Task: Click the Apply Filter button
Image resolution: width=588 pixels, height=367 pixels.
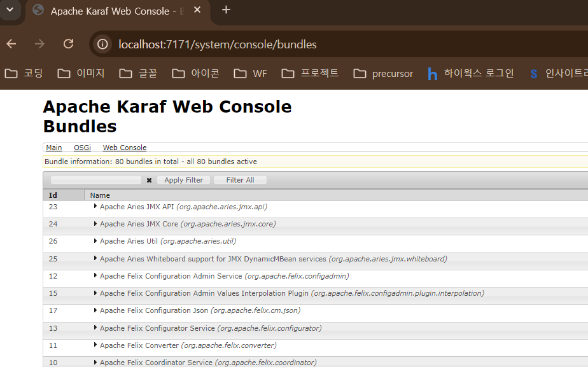Action: 184,180
